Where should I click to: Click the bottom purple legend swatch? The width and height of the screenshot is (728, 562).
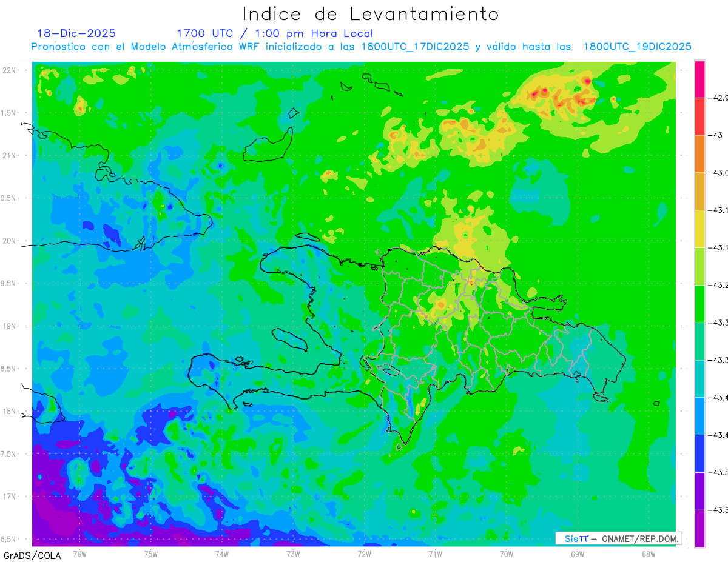[699, 529]
